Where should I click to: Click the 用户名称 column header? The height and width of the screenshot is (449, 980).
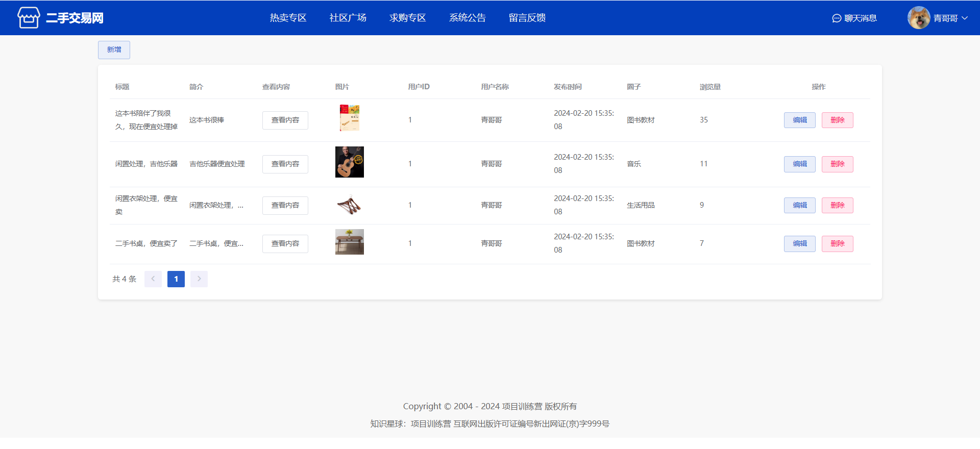[x=495, y=87]
